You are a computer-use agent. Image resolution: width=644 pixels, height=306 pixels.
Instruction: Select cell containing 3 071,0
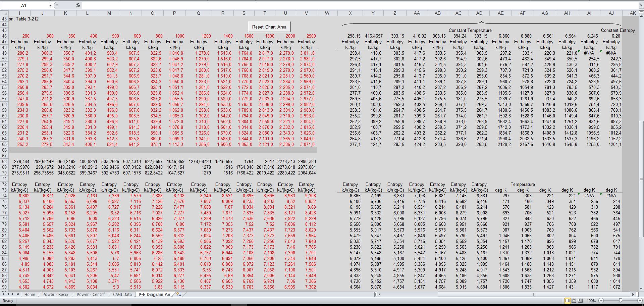click(308, 144)
